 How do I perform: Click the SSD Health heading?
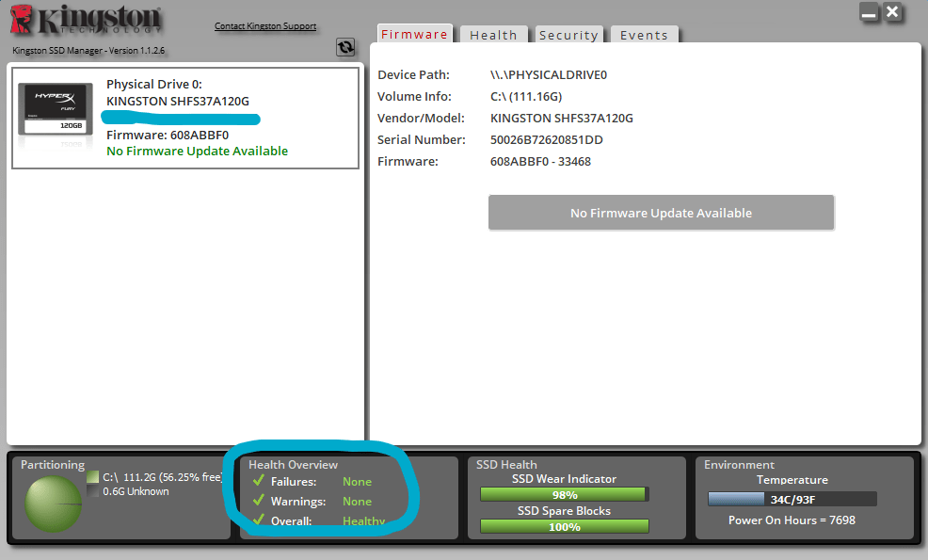(x=506, y=465)
